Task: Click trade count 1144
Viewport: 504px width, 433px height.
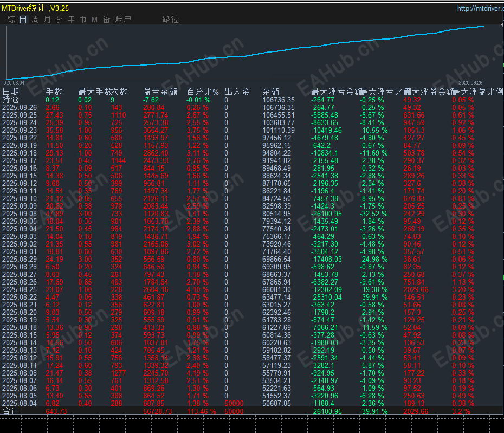Action: click(118, 161)
